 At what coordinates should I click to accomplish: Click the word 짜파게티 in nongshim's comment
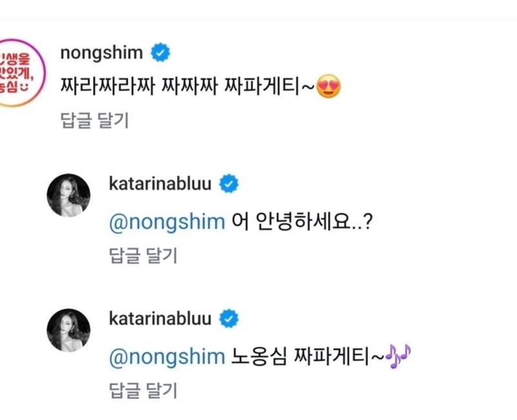(x=275, y=87)
